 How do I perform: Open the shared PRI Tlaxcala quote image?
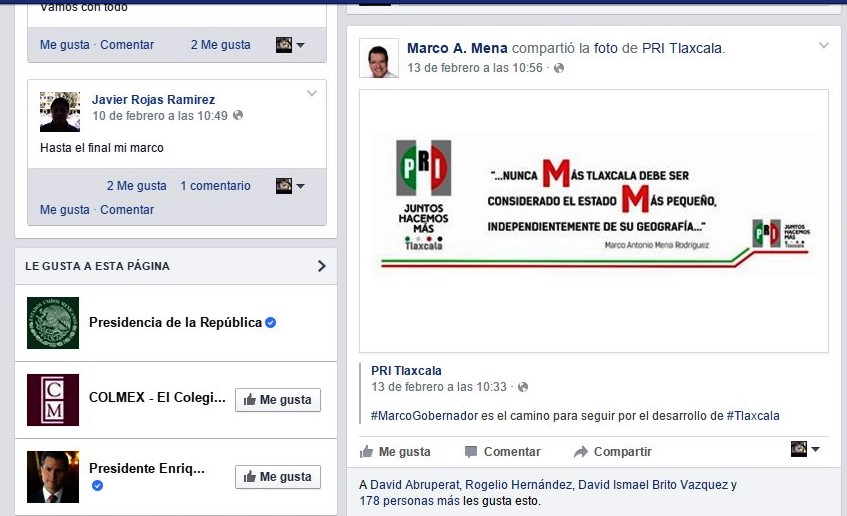coord(594,221)
